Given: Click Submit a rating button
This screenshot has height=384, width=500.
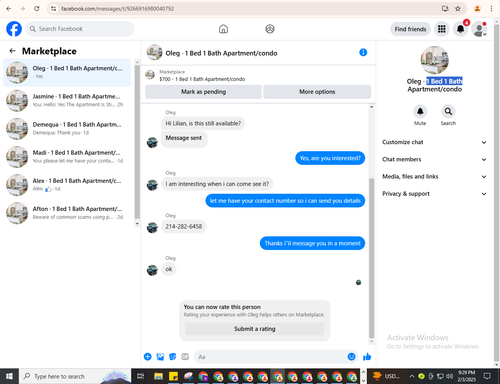Looking at the screenshot, I should pyautogui.click(x=255, y=329).
